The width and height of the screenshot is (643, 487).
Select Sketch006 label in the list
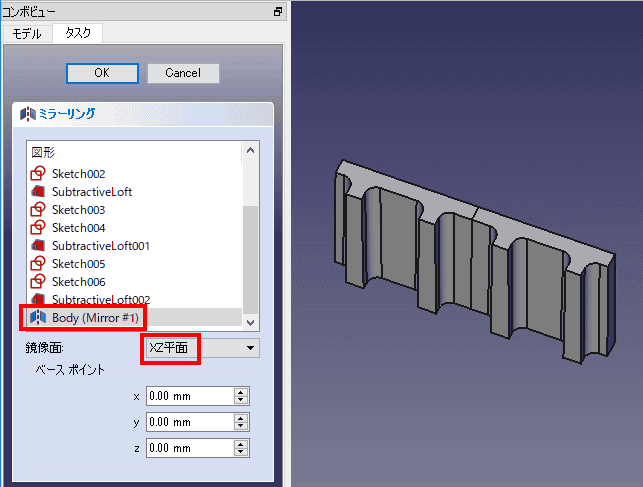click(x=79, y=282)
